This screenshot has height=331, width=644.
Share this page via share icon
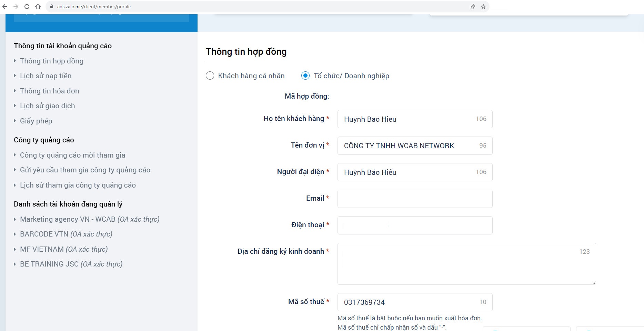pos(472,7)
